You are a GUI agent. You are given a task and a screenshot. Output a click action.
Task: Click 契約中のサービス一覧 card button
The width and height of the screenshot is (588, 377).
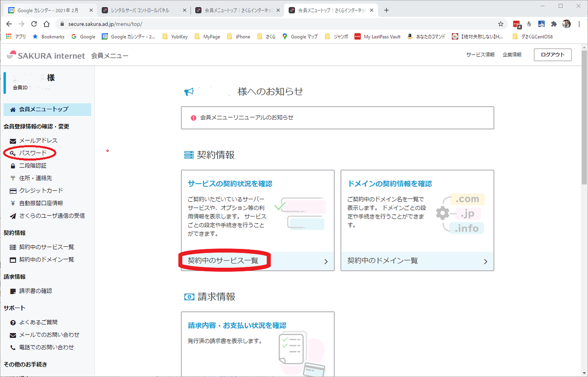pyautogui.click(x=257, y=261)
